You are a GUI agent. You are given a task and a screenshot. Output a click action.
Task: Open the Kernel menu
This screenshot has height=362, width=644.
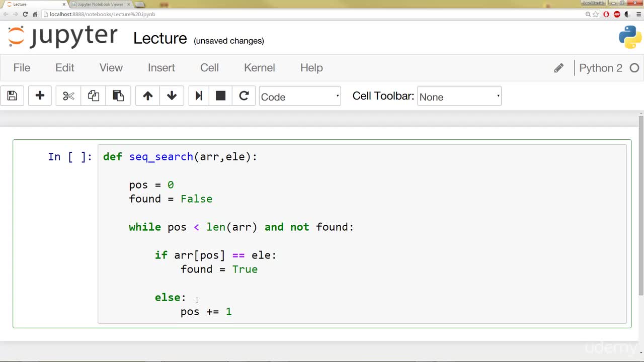tap(260, 68)
